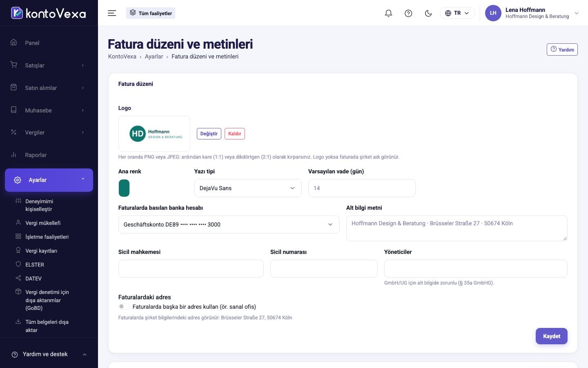
Task: Click the ELSTER shield icon
Action: 18,264
